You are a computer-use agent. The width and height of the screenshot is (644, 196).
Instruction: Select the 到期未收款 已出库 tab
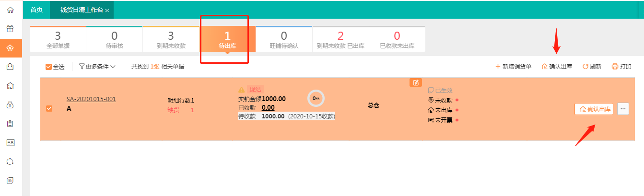coord(340,39)
